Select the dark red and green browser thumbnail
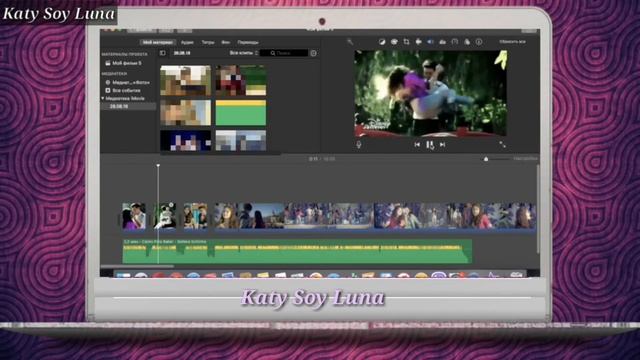 (x=241, y=80)
